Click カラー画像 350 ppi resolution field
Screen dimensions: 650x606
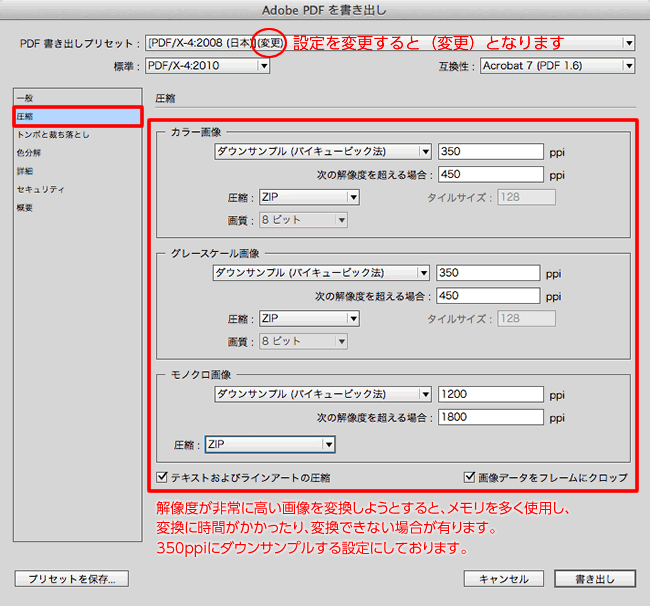tap(491, 151)
